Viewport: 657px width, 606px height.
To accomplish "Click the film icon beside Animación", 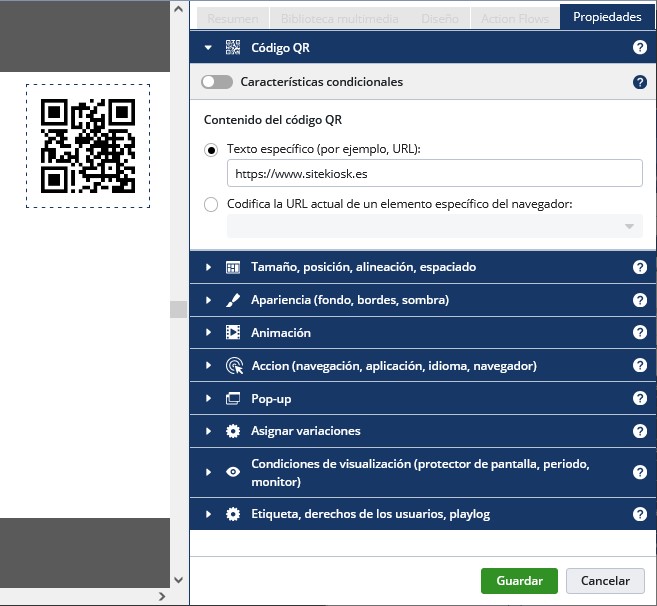I will click(233, 333).
